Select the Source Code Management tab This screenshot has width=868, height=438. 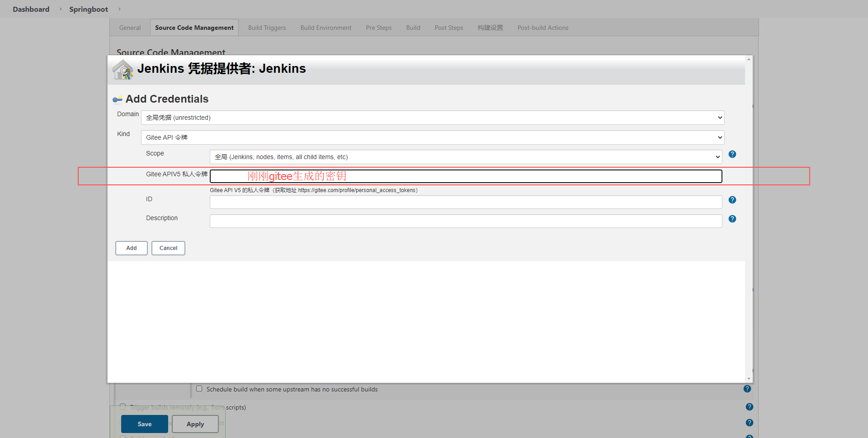[x=194, y=28]
